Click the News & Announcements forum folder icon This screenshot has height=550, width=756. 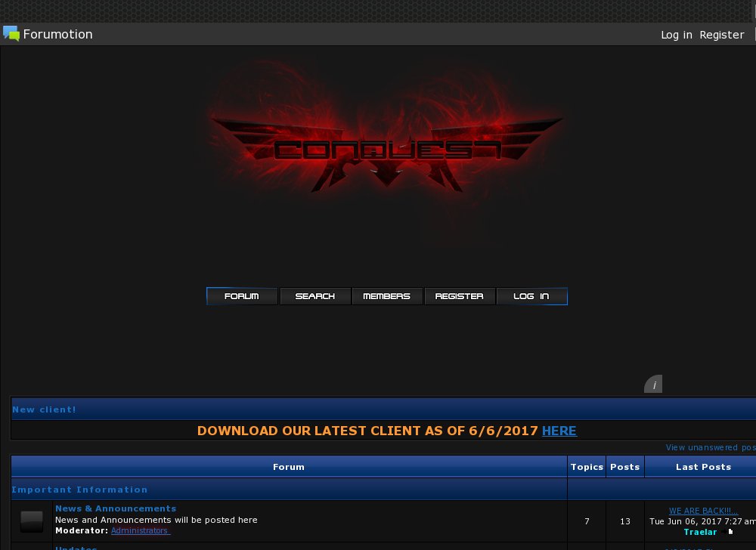click(x=32, y=521)
